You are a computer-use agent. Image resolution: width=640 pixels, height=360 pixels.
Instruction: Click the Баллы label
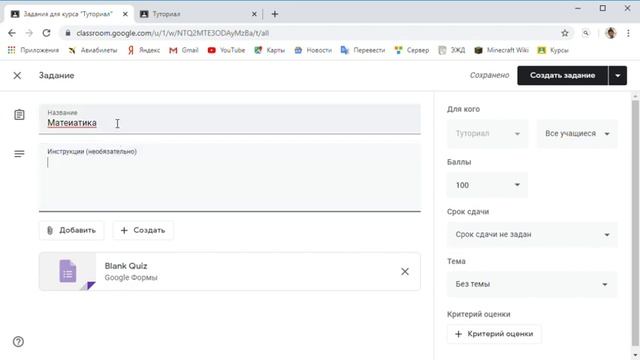point(459,162)
